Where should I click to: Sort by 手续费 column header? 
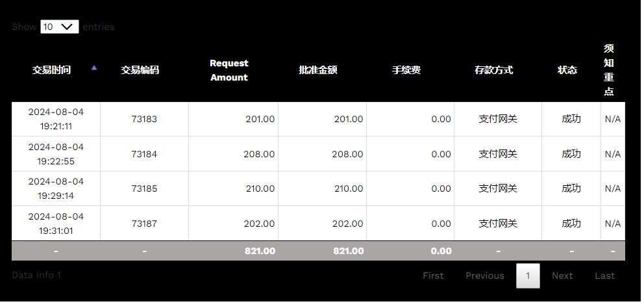[x=406, y=70]
